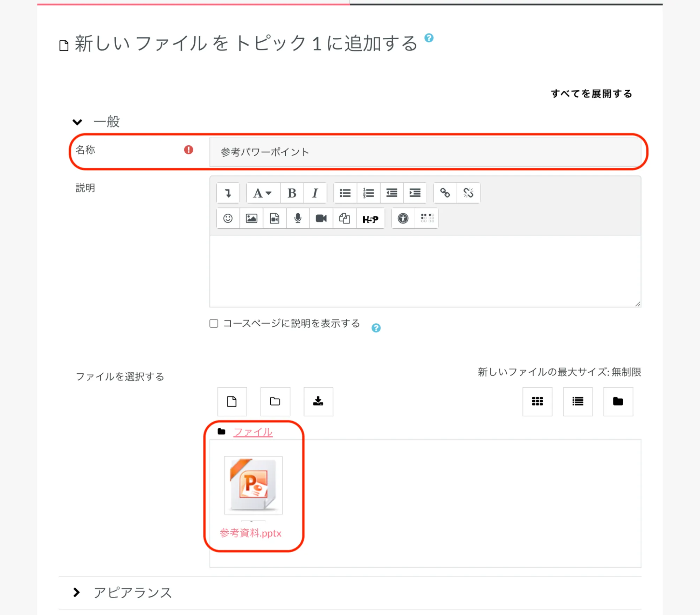700x615 pixels.
Task: Click the add file icon in file picker
Action: tap(232, 401)
